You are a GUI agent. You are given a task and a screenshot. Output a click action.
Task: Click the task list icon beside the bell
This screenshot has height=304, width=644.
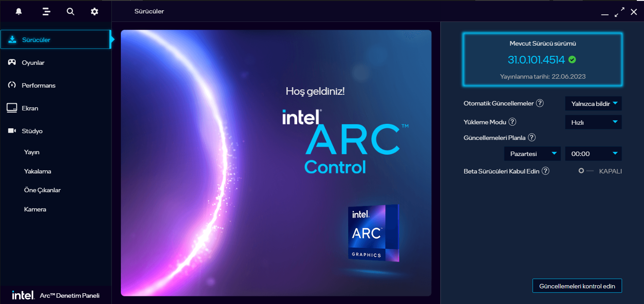tap(46, 12)
